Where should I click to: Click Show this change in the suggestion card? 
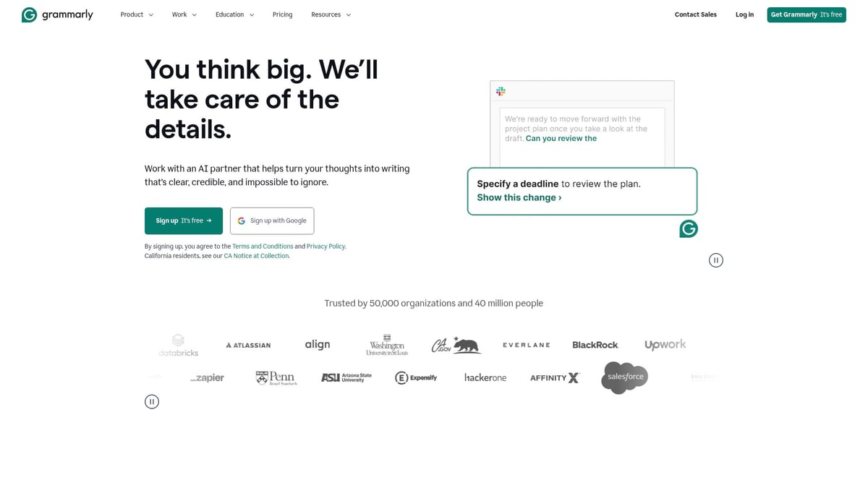(516, 197)
